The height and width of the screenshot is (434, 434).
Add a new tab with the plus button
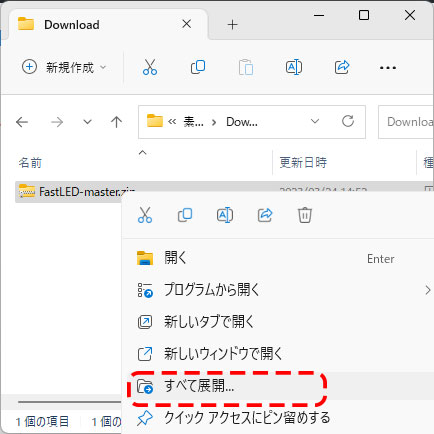(x=232, y=25)
